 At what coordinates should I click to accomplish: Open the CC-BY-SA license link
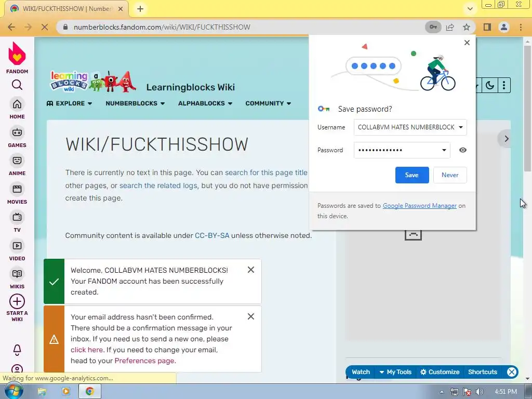(212, 235)
